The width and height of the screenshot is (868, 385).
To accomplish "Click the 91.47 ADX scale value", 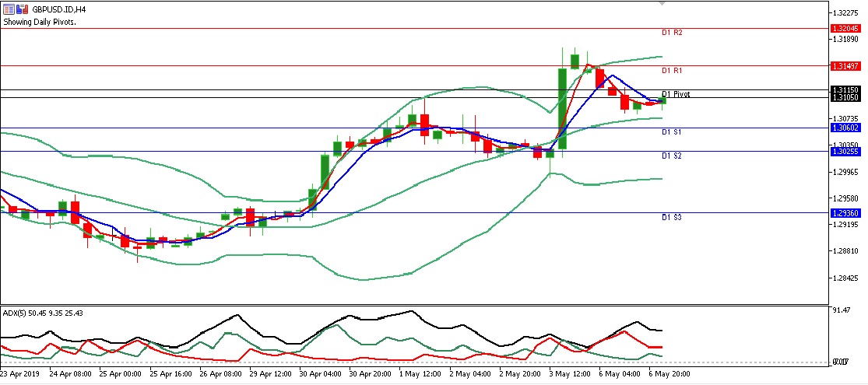I will [842, 311].
